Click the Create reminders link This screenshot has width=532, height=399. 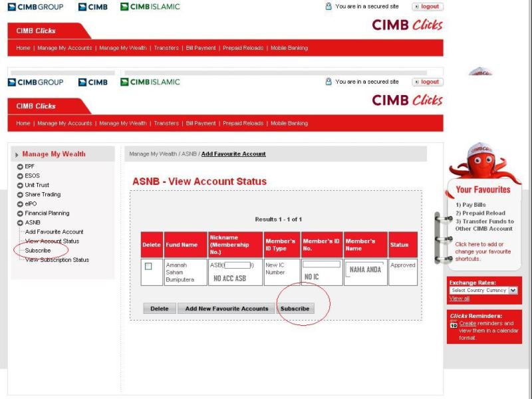tap(467, 323)
